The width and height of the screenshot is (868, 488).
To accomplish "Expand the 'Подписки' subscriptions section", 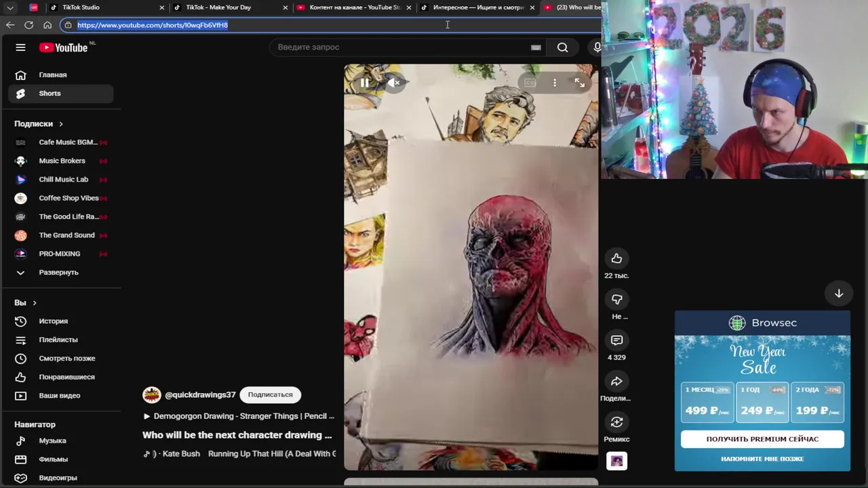I will tap(39, 124).
